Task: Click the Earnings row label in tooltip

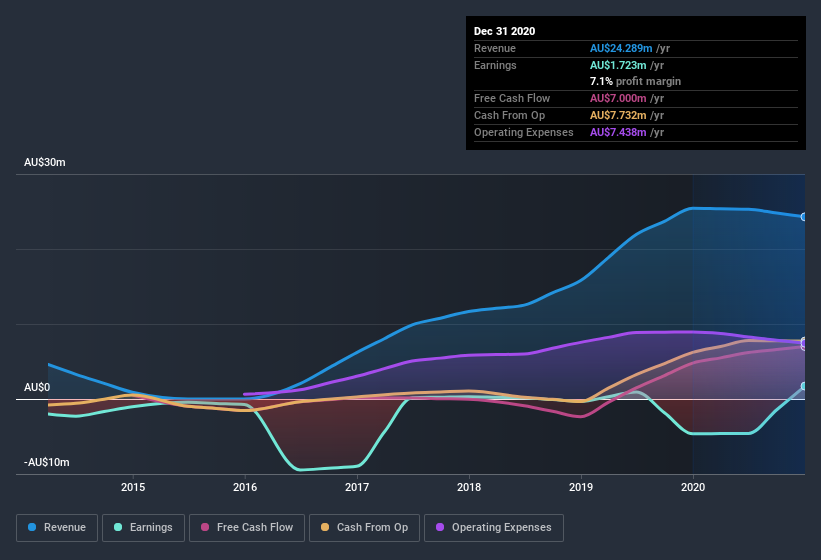Action: (495, 65)
